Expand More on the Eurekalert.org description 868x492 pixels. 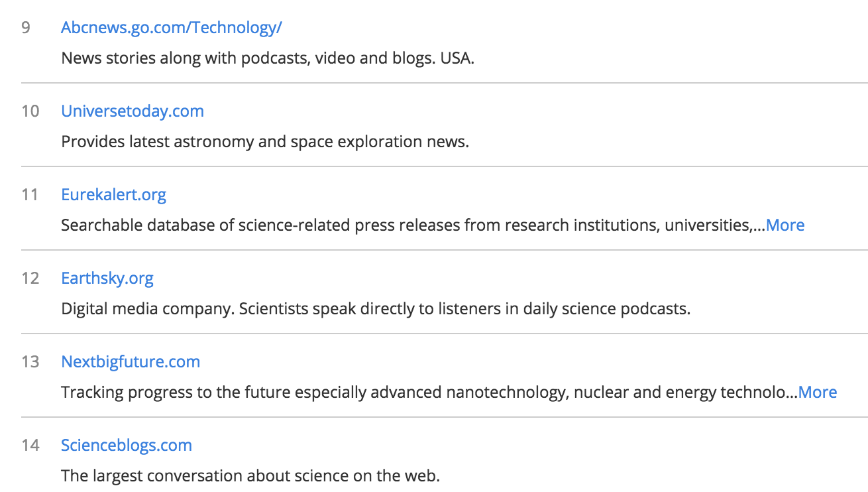pos(785,225)
